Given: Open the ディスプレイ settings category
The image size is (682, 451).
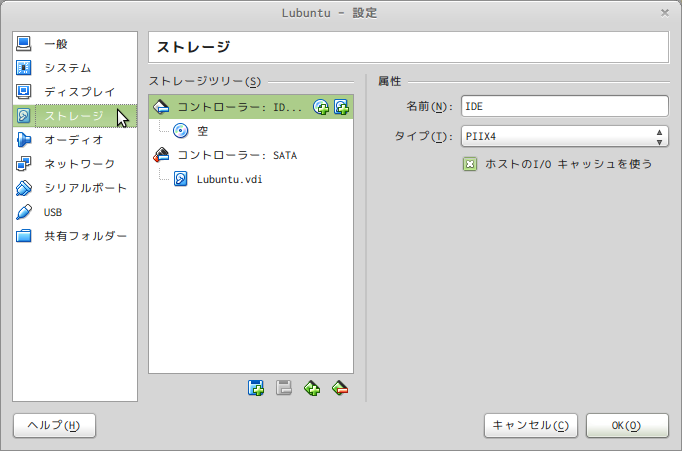Looking at the screenshot, I should pos(75,92).
